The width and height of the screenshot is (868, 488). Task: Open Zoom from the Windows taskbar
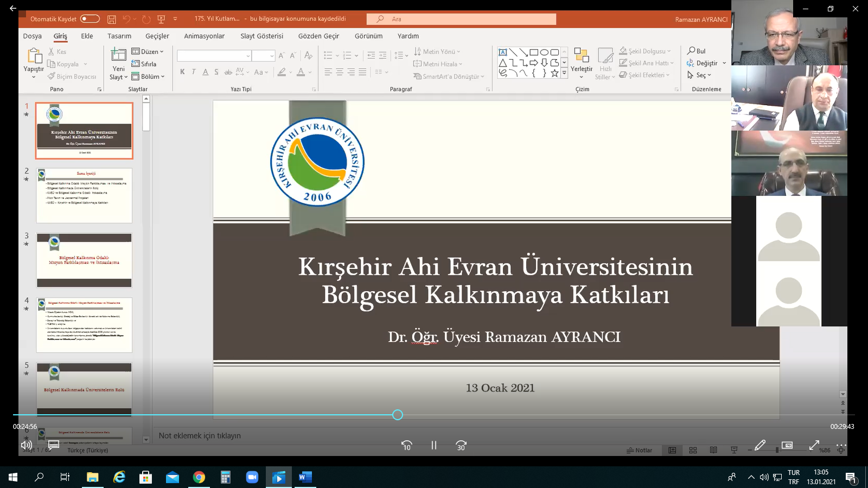tap(252, 477)
